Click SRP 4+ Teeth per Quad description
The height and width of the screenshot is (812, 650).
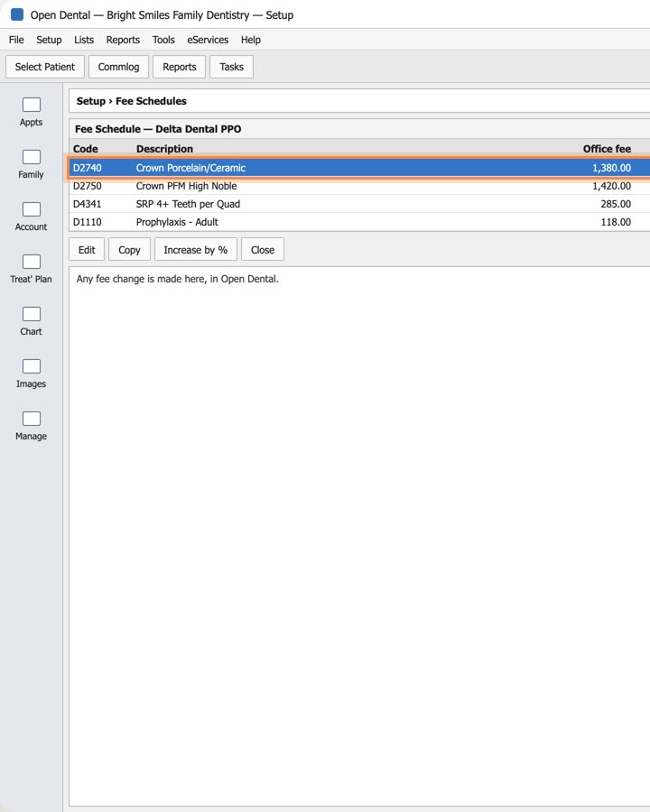tap(188, 204)
